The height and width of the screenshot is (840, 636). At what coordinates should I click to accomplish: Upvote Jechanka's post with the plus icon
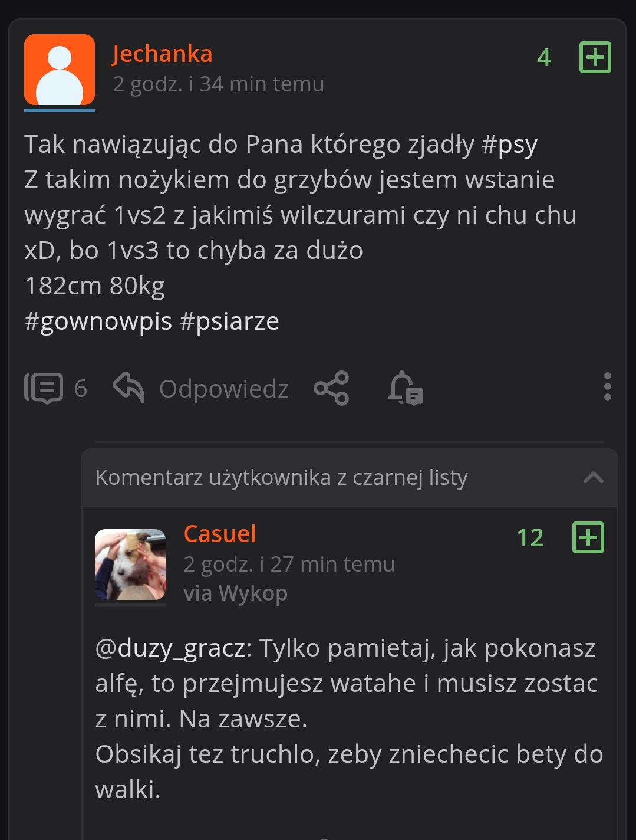(x=595, y=57)
